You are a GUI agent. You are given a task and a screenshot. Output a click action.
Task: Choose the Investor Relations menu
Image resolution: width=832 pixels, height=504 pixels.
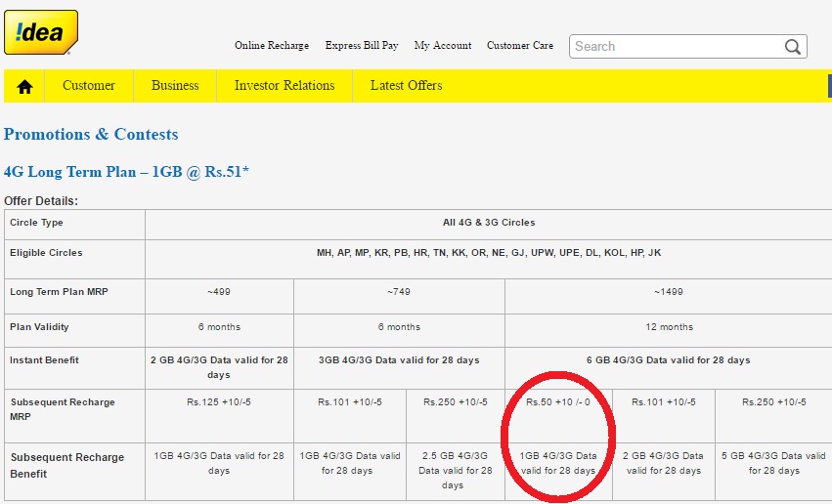[x=285, y=86]
